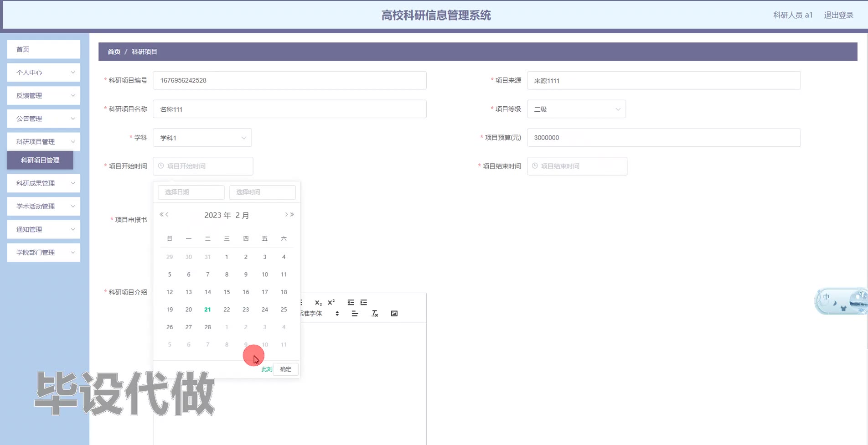Confirm date with 确定 button
The height and width of the screenshot is (445, 868).
click(x=286, y=369)
